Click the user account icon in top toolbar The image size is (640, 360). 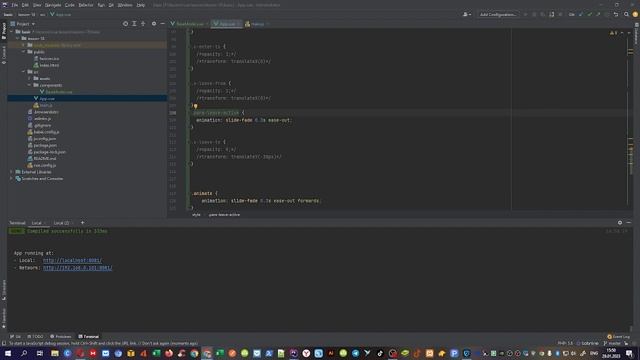pyautogui.click(x=467, y=14)
